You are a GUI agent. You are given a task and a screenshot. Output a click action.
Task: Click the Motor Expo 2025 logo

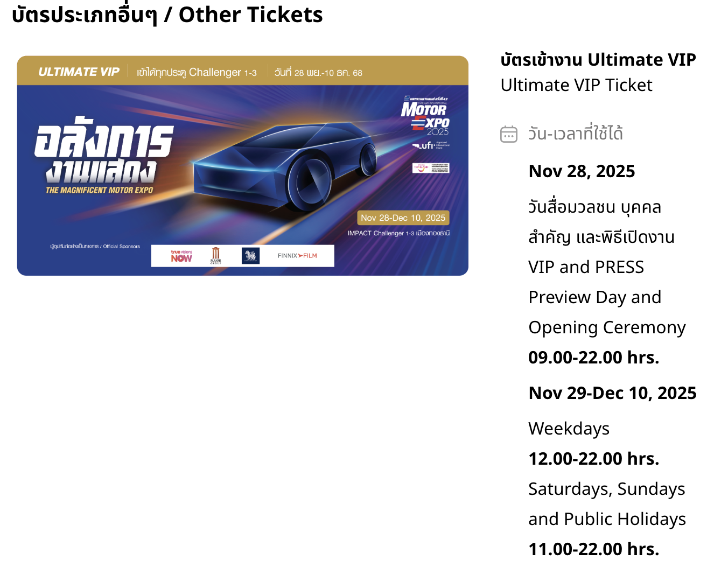point(425,115)
